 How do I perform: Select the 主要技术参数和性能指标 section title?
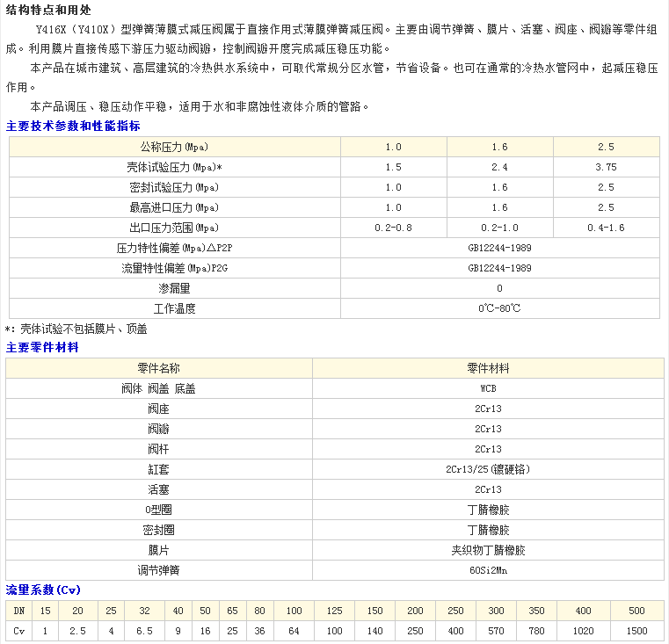[x=73, y=127]
